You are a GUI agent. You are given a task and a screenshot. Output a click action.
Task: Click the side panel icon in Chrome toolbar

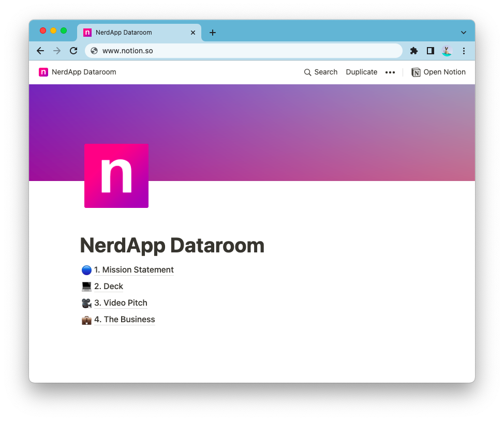tap(430, 51)
